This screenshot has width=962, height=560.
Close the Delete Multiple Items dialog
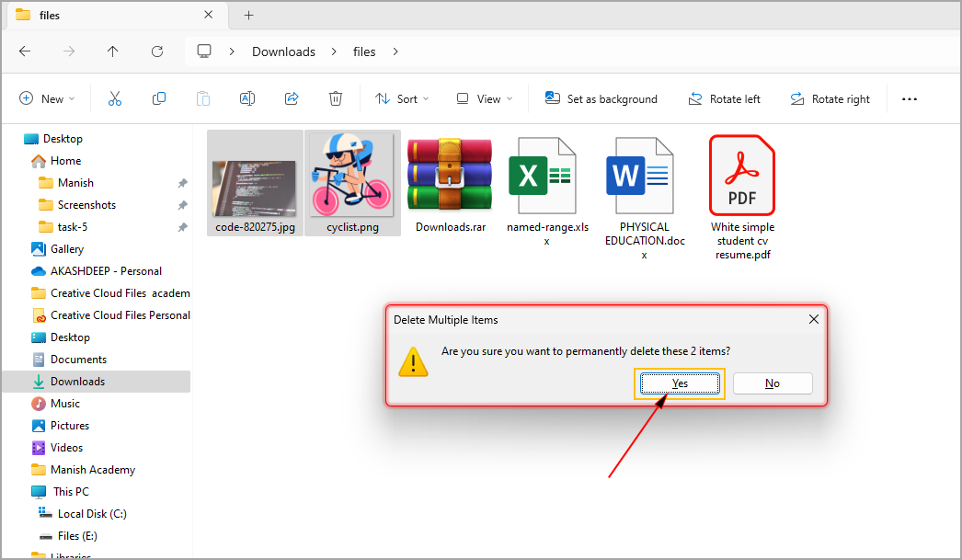(x=813, y=319)
